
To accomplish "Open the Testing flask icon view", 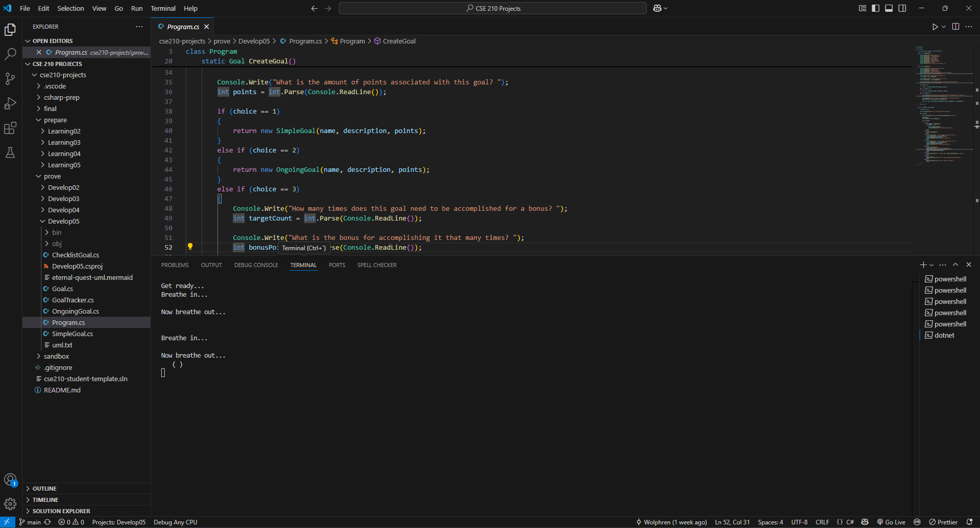I will click(10, 152).
